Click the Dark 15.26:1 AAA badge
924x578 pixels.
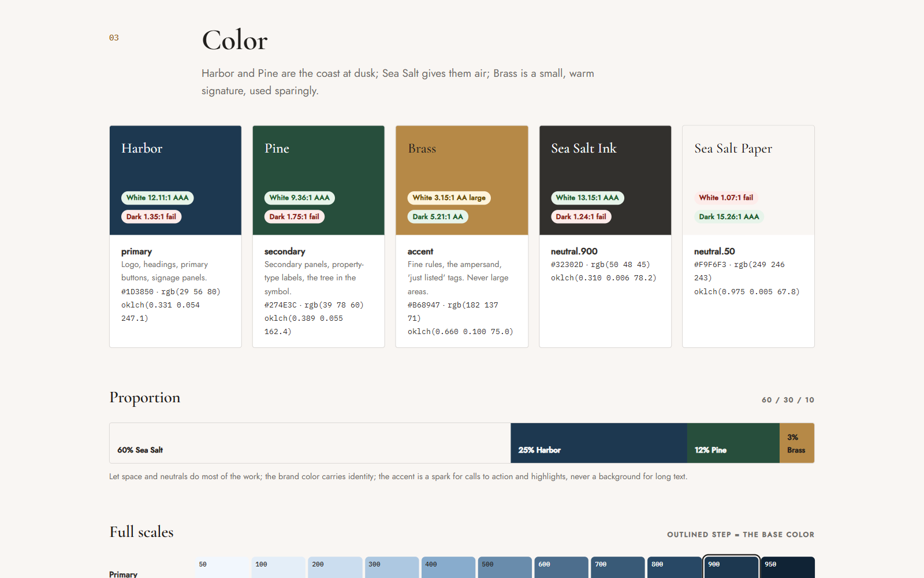pyautogui.click(x=729, y=217)
